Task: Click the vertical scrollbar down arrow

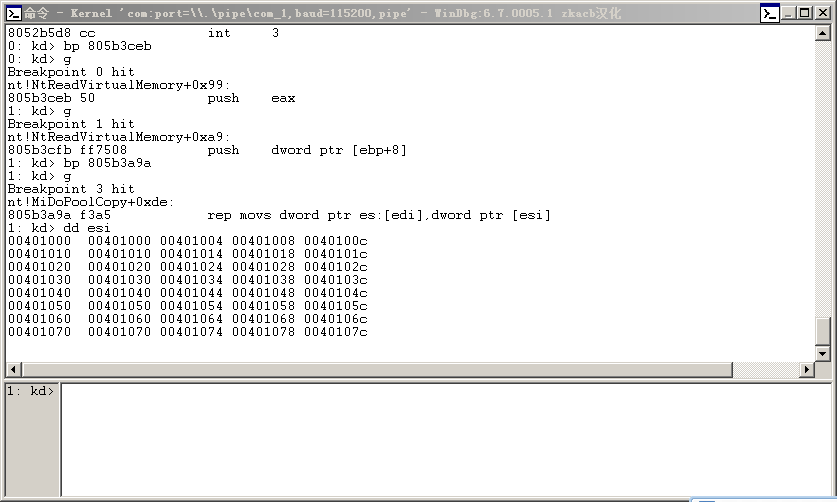Action: click(x=823, y=353)
